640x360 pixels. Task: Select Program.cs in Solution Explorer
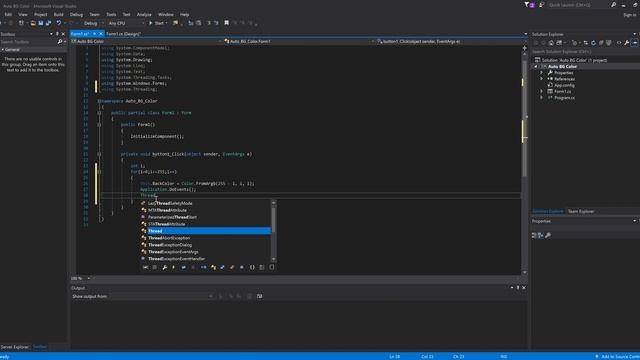564,98
